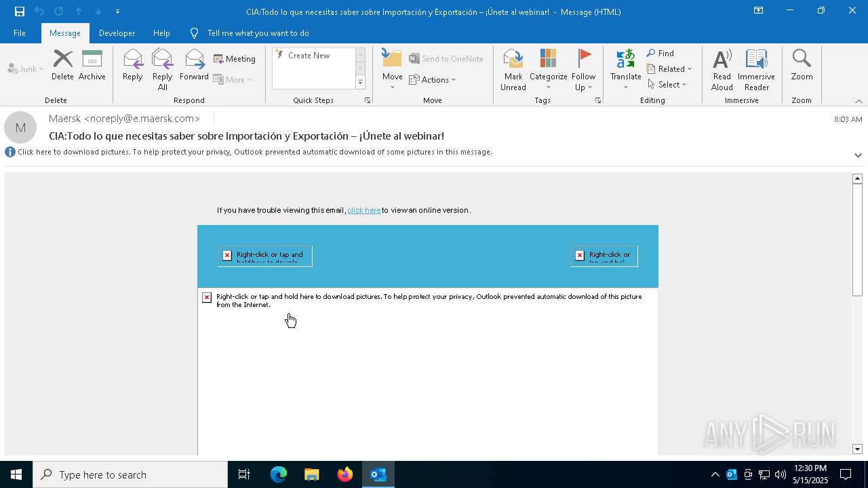Screen dimensions: 868x488
Task: Click the 'click here' online version link
Action: [363, 210]
